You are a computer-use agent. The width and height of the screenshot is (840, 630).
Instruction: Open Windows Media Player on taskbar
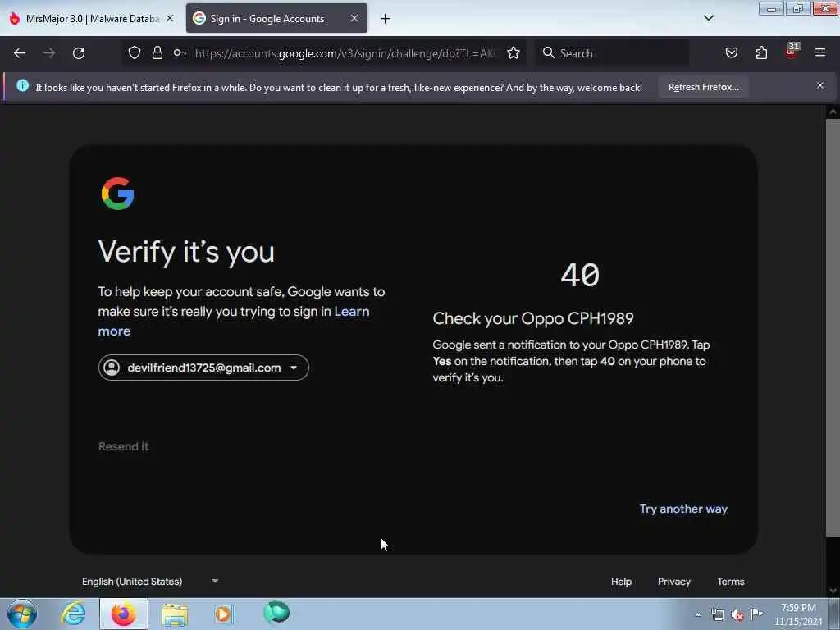coord(224,614)
